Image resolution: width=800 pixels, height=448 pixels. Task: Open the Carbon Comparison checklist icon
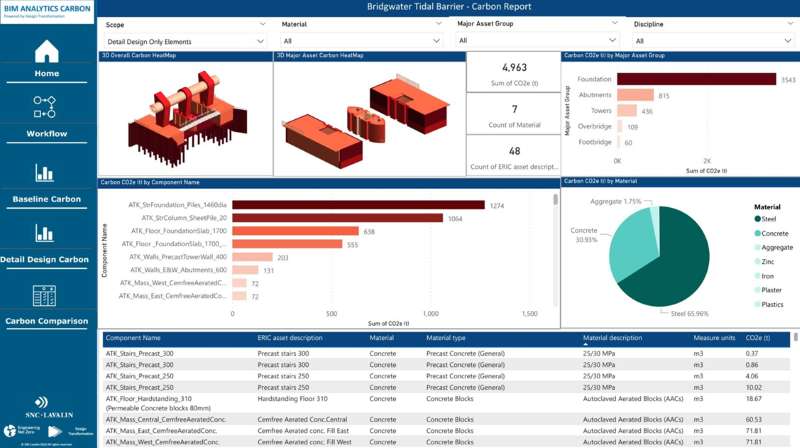point(45,295)
